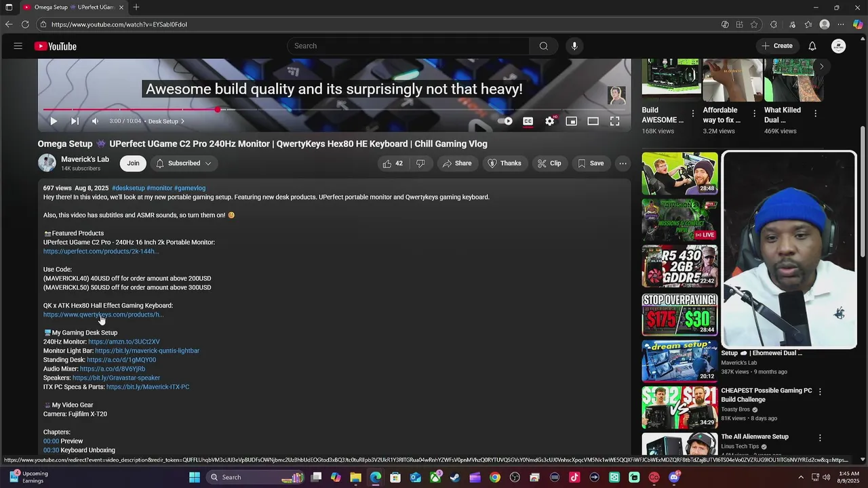Open the uperfect.com product link

click(x=101, y=251)
